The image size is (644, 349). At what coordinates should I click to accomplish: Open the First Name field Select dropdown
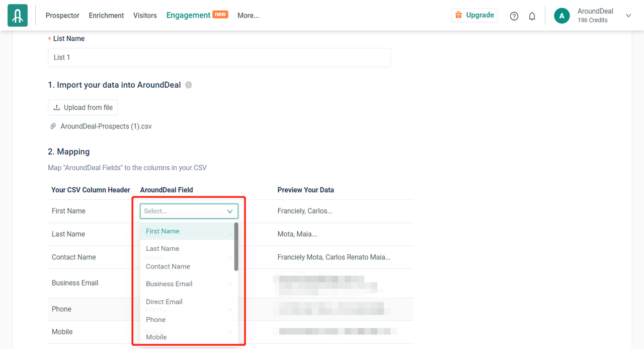[x=189, y=211]
